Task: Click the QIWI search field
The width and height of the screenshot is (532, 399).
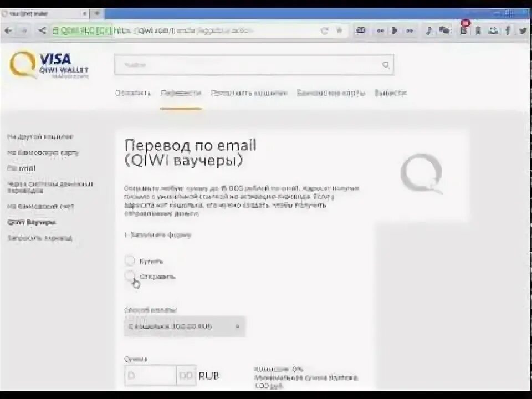Action: coord(254,64)
